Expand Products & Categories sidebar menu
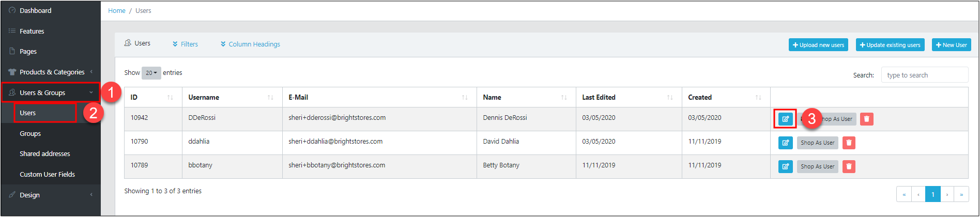Image resolution: width=980 pixels, height=217 pixels. coord(51,72)
